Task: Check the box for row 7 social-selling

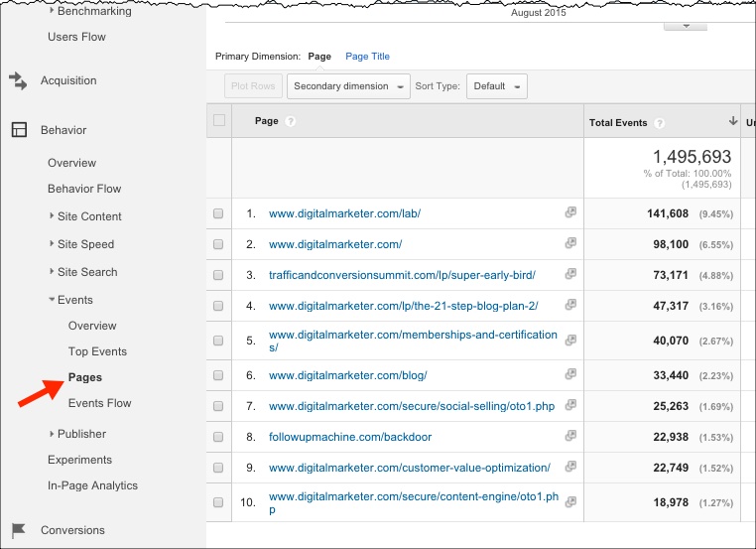Action: tap(218, 406)
